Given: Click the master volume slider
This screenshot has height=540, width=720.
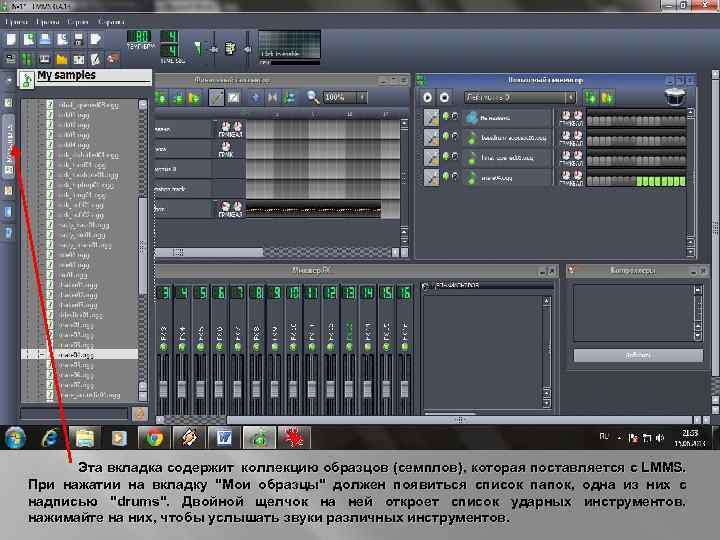Looking at the screenshot, I should [214, 49].
